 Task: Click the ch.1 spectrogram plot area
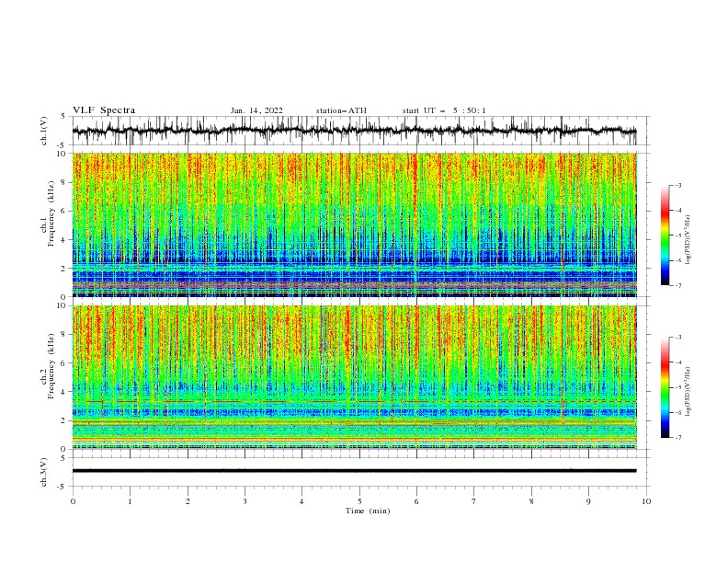pyautogui.click(x=354, y=224)
